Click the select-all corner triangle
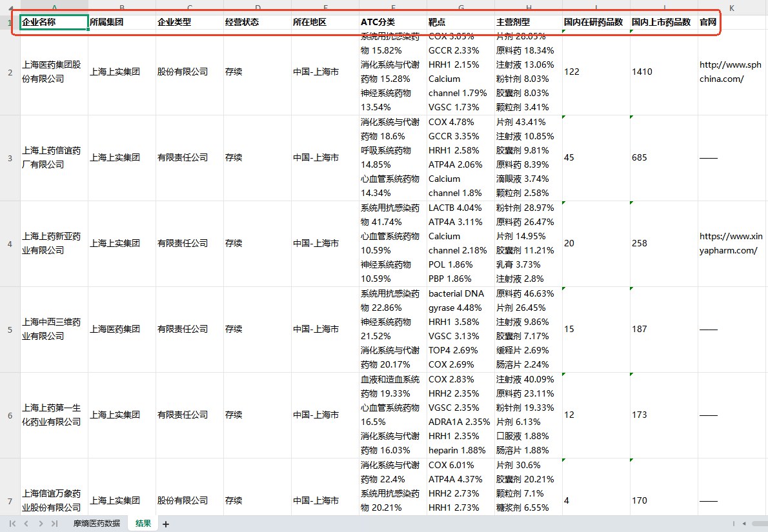 tap(10, 8)
